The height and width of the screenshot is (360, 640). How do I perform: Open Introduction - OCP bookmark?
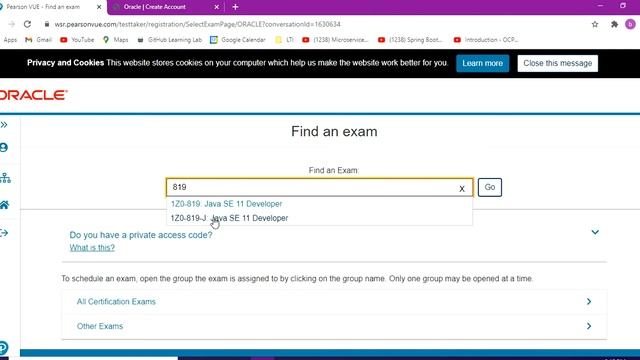coord(486,40)
